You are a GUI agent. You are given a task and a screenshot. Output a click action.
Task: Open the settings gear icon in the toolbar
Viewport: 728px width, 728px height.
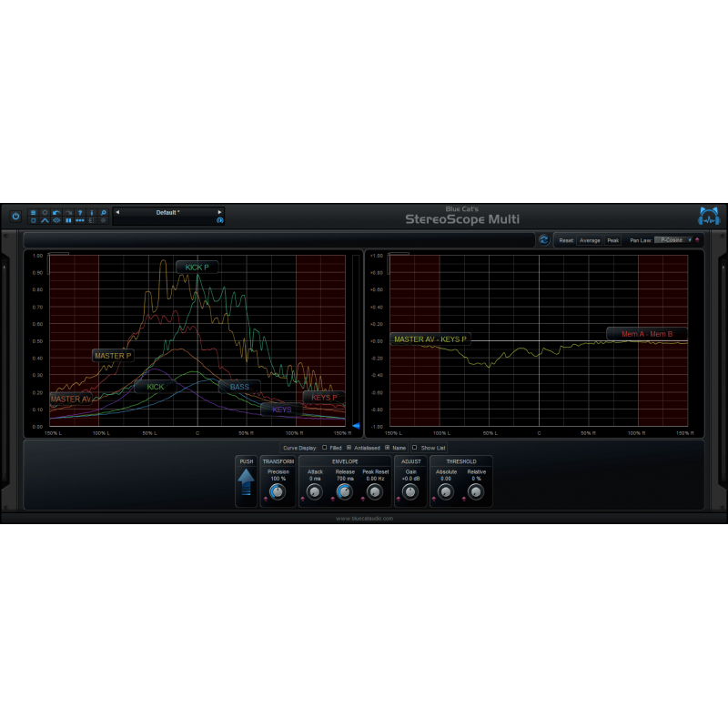coord(45,211)
